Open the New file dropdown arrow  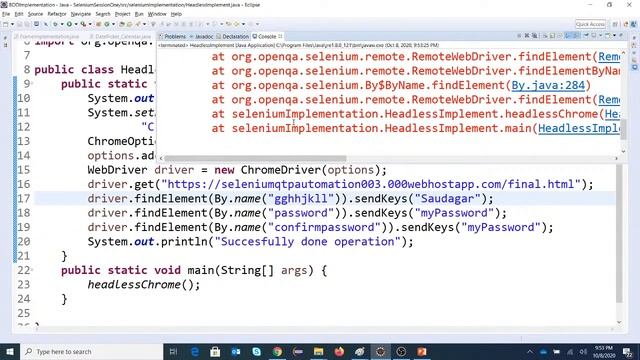(x=12, y=24)
